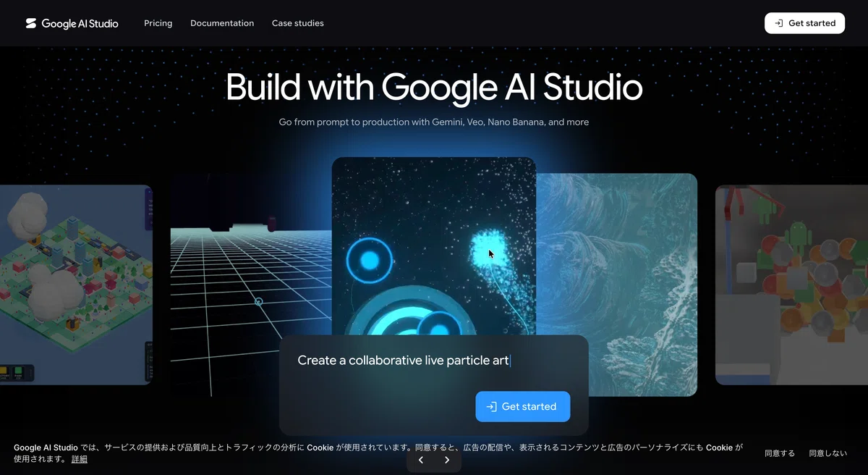Screen dimensions: 868x475
Task: Click the Google AI Studio logo
Action: point(72,23)
